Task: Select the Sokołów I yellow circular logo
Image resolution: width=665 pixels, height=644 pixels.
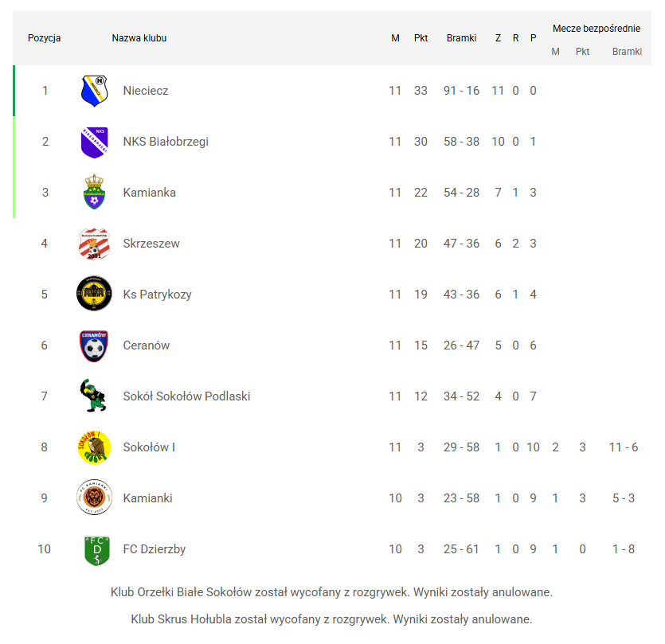Action: point(94,447)
